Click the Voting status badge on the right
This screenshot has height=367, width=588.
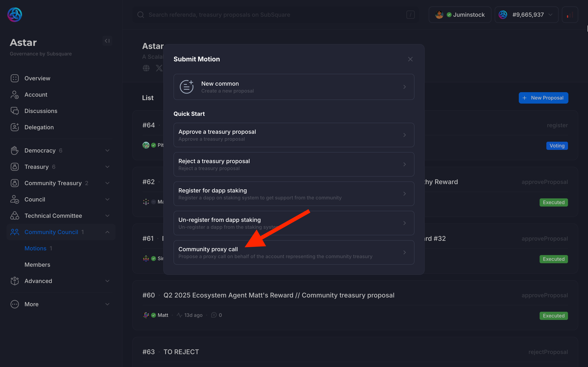pyautogui.click(x=557, y=146)
